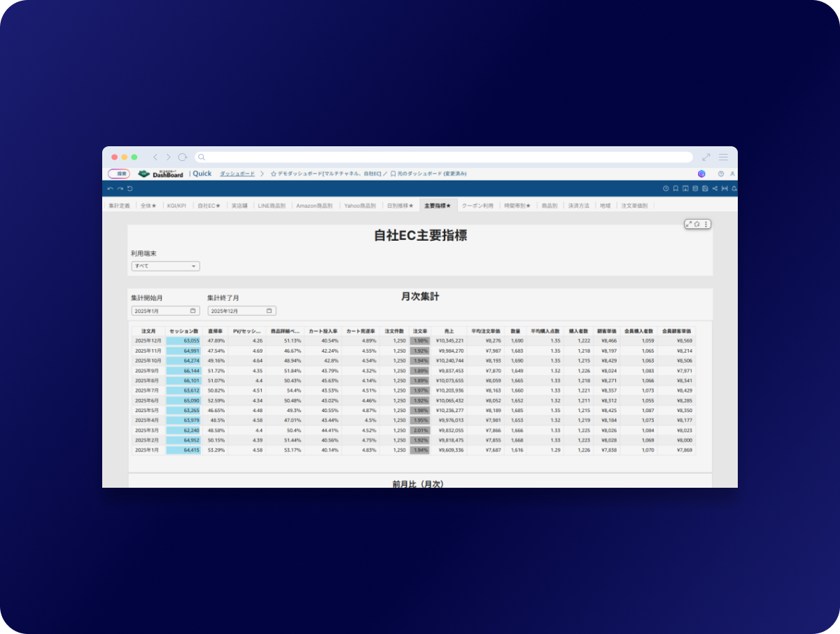Open the clock schedule icon in toolbar

[666, 188]
